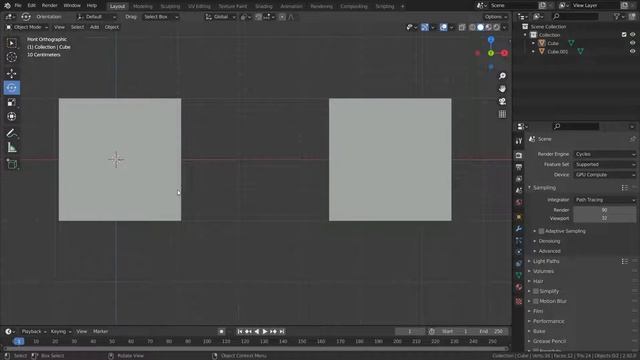Enable the Simplify checkbox

536,291
